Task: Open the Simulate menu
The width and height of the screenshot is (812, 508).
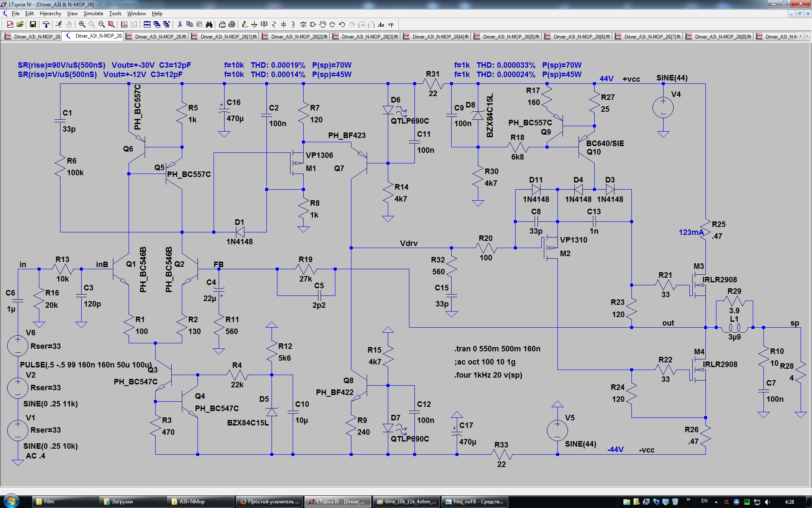Action: (x=93, y=14)
